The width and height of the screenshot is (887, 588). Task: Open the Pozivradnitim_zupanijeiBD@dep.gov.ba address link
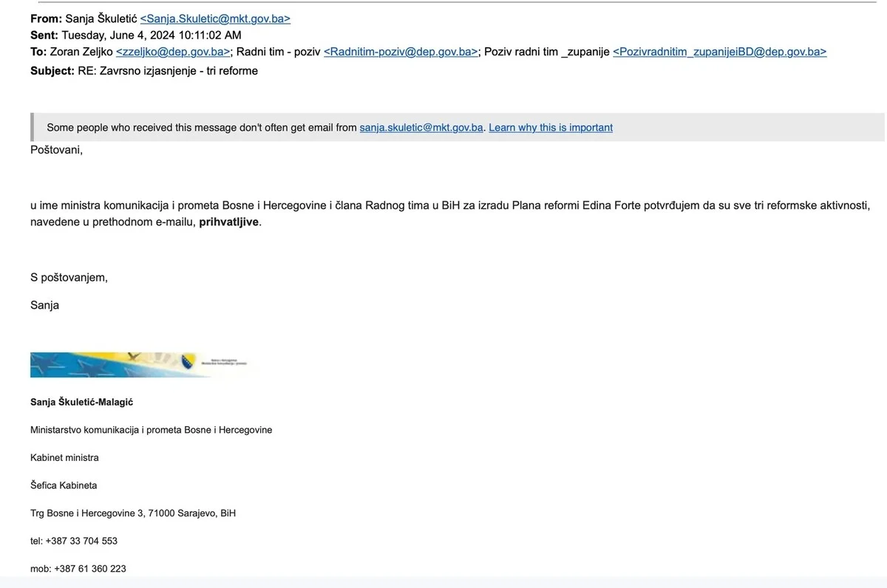tap(719, 52)
